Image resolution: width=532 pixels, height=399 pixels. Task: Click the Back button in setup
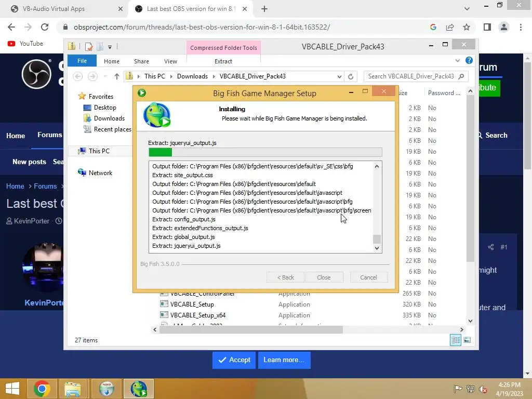point(285,277)
